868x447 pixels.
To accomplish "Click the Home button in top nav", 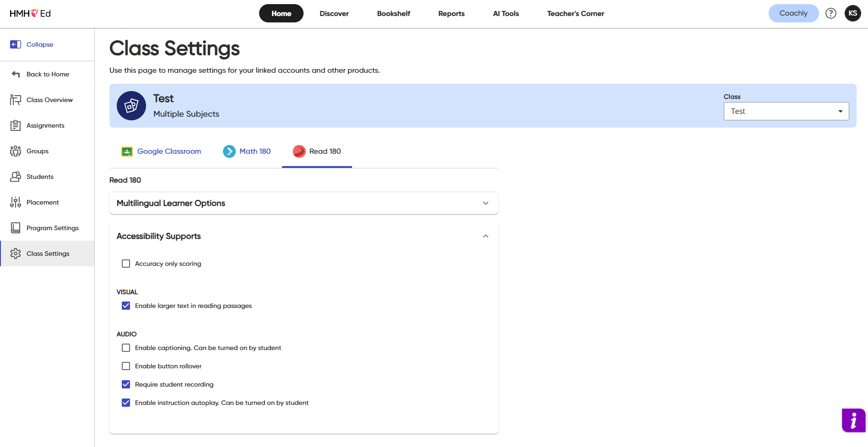I will click(x=281, y=13).
